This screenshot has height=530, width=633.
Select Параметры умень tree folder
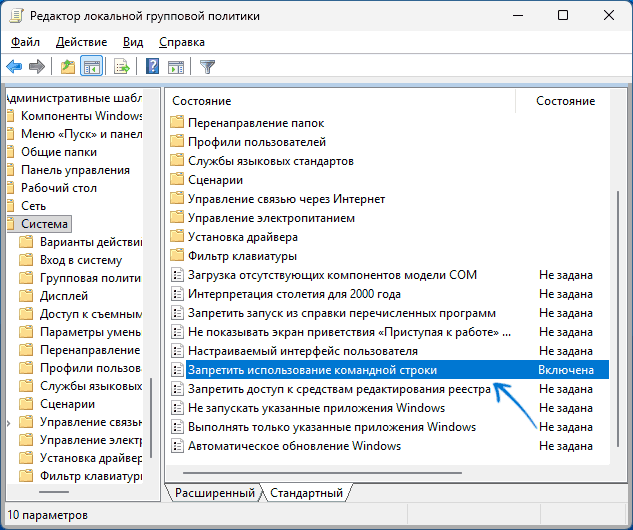90,332
